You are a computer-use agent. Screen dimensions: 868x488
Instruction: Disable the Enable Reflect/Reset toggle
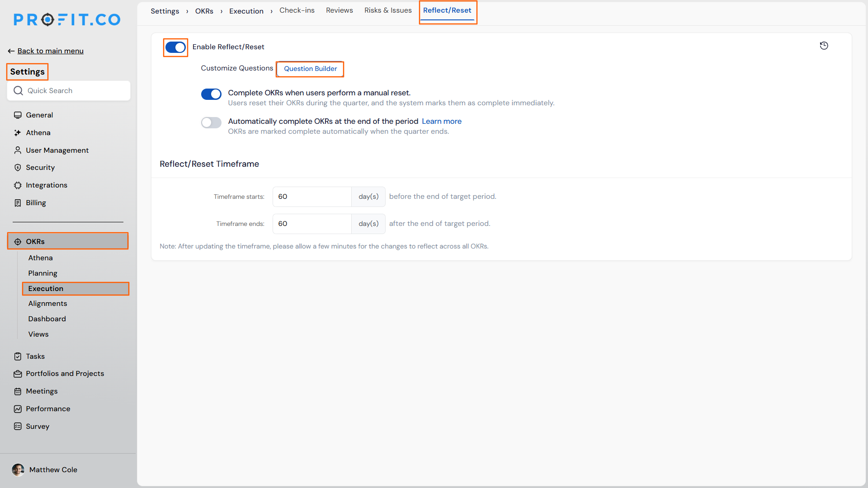pos(175,47)
